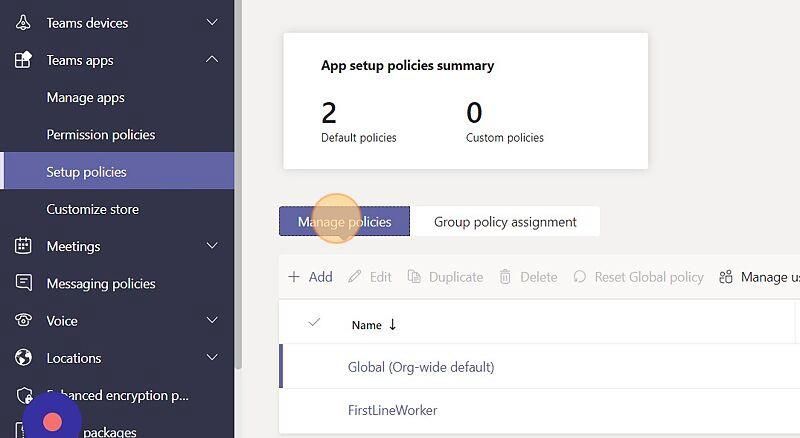
Task: Click the Reset Global policy refresh icon
Action: [579, 277]
